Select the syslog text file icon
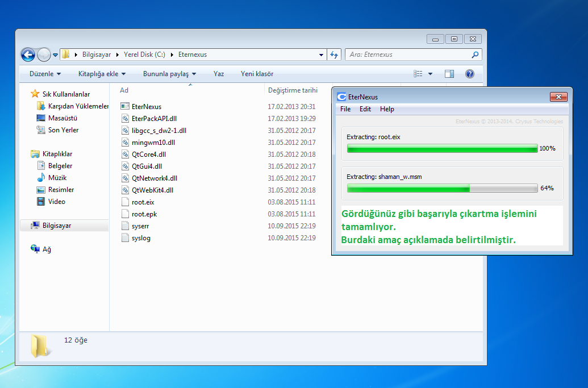The width and height of the screenshot is (588, 388). click(125, 237)
